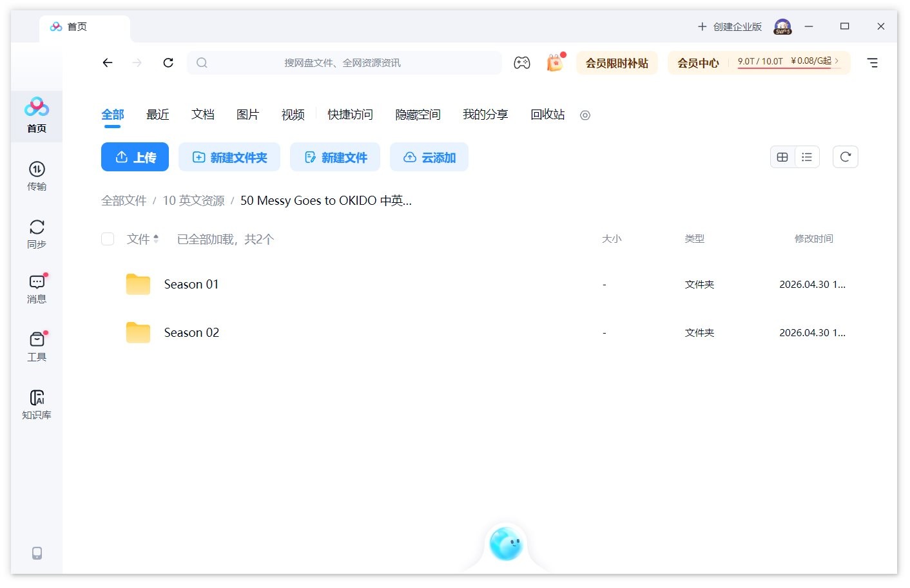Image resolution: width=910 pixels, height=588 pixels.
Task: Switch to grid view layout
Action: tap(782, 156)
